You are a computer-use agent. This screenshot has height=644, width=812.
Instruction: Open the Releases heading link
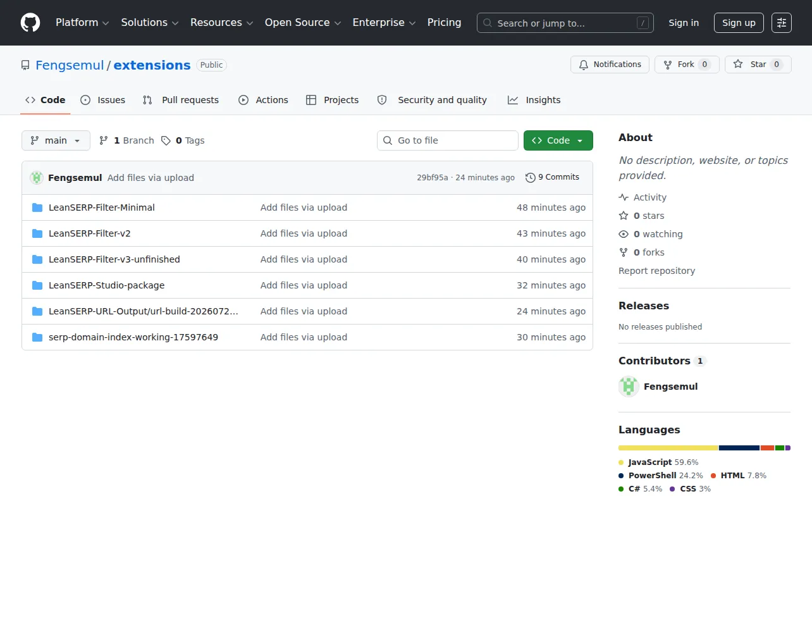coord(644,306)
